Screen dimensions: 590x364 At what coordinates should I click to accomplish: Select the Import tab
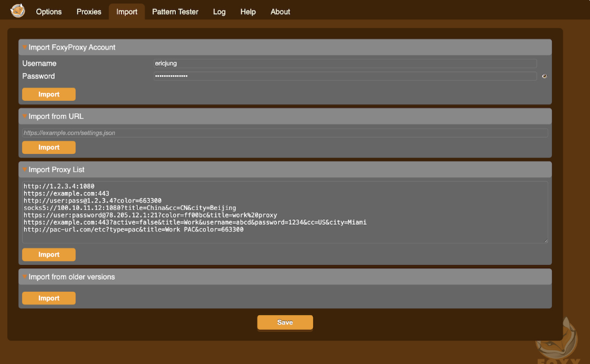[x=126, y=11]
